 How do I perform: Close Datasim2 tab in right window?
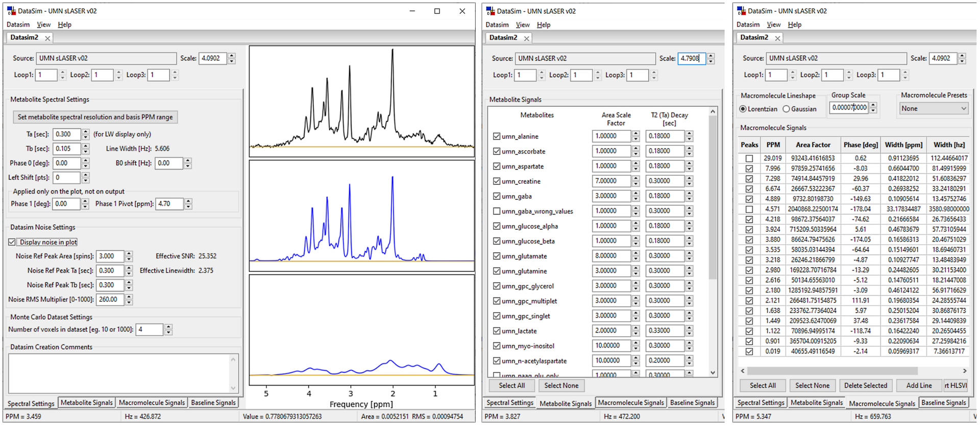tap(777, 38)
